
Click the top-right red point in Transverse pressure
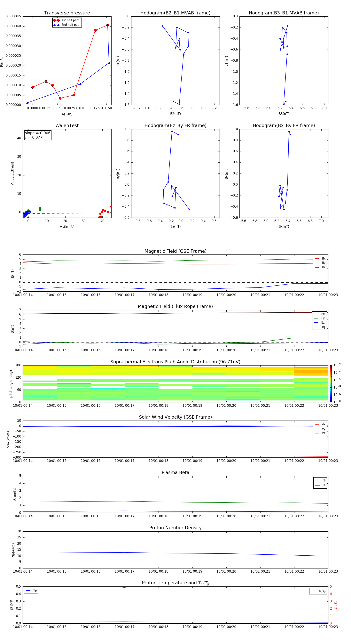tap(108, 25)
